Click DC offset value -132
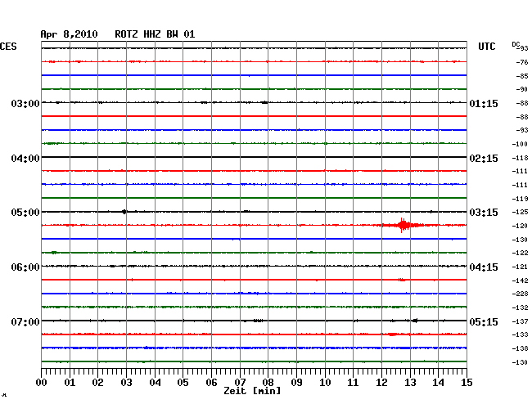 click(520, 308)
